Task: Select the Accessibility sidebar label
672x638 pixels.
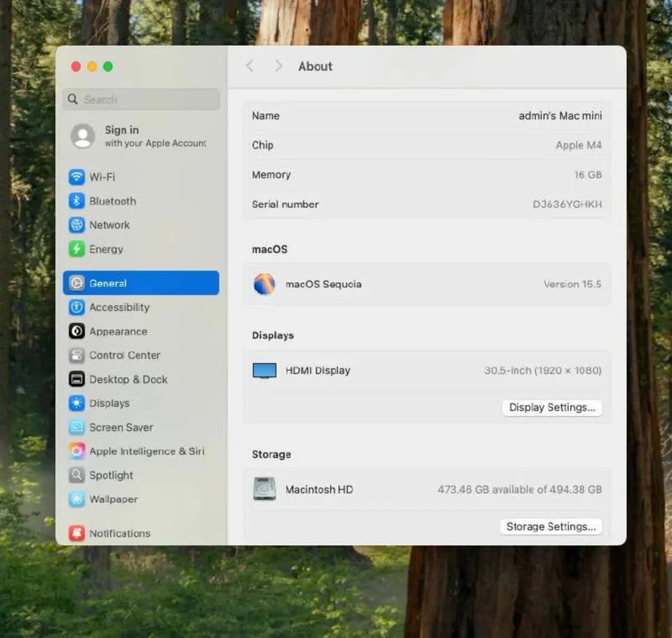Action: coord(119,308)
